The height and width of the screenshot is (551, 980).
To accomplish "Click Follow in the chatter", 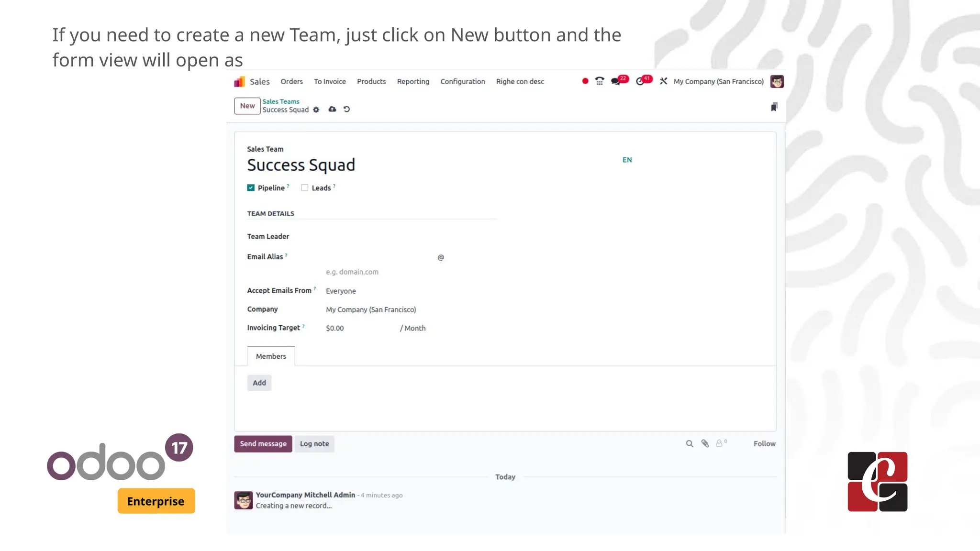I will (764, 444).
